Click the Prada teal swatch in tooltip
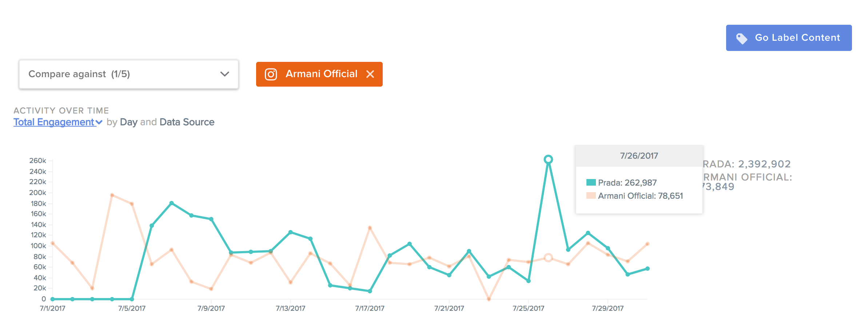868x321 pixels. coord(591,183)
